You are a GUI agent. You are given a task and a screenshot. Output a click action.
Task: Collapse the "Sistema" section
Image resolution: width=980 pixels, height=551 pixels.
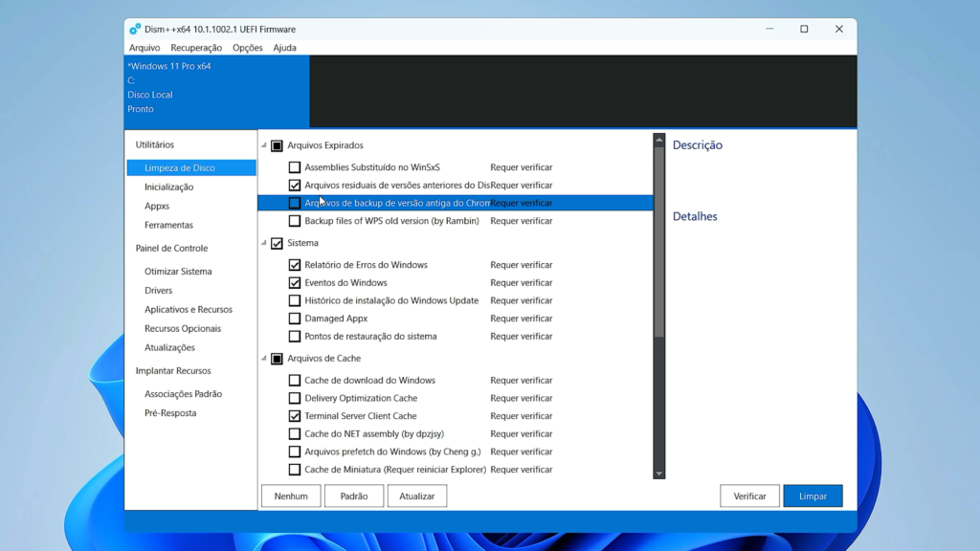coord(263,243)
